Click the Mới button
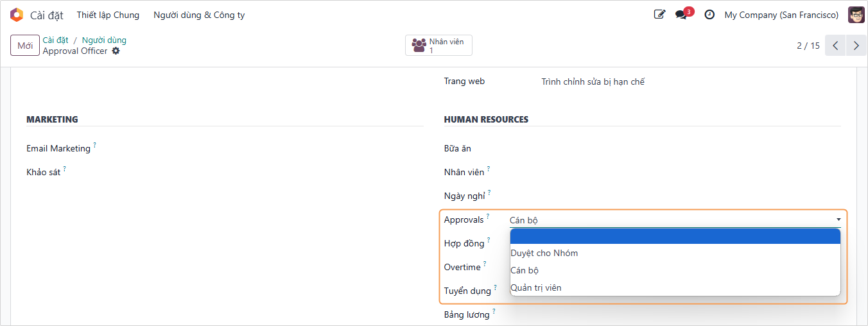868x326 pixels. coord(25,46)
